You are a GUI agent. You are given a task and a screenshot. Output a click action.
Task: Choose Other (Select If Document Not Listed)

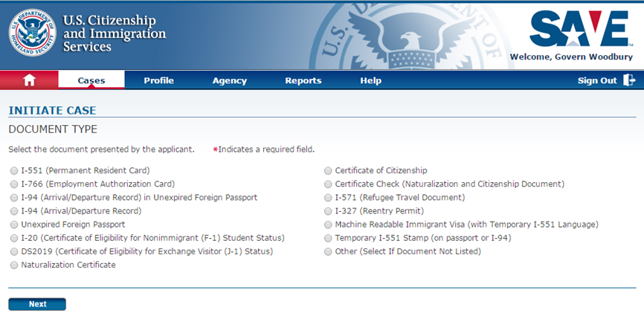pyautogui.click(x=328, y=251)
